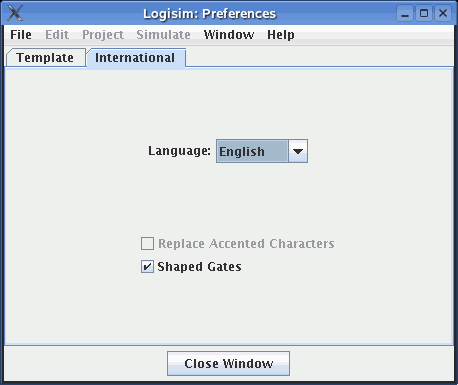Click the Close Window button
This screenshot has width=458, height=385.
[228, 363]
